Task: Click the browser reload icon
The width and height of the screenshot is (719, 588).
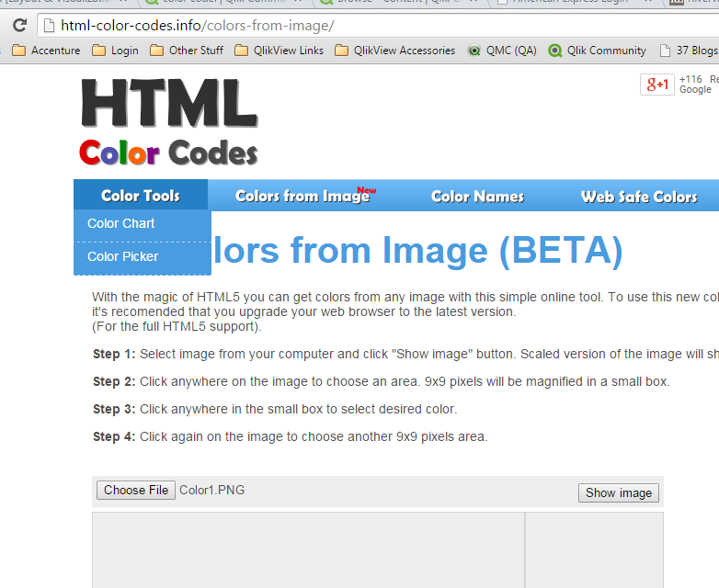Action: tap(19, 25)
